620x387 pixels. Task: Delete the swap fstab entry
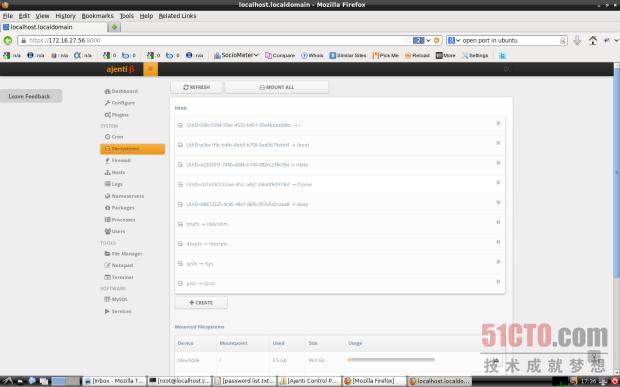[x=498, y=202]
